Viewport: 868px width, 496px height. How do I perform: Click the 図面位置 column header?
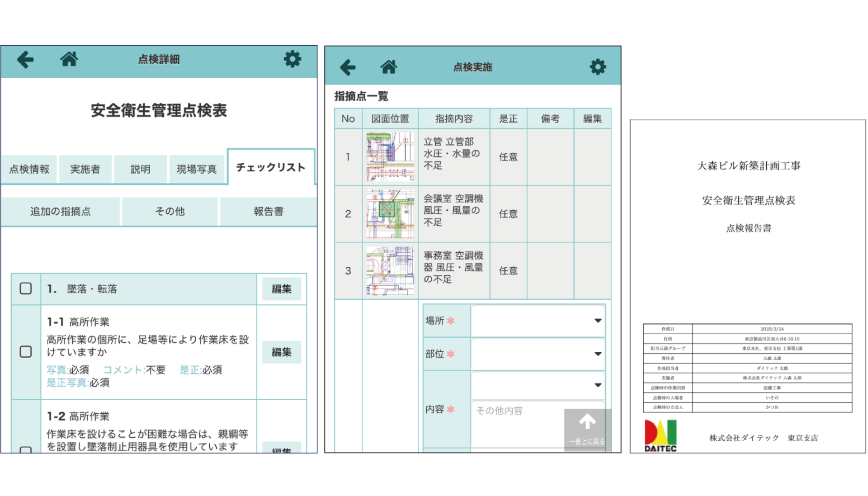[x=390, y=118]
